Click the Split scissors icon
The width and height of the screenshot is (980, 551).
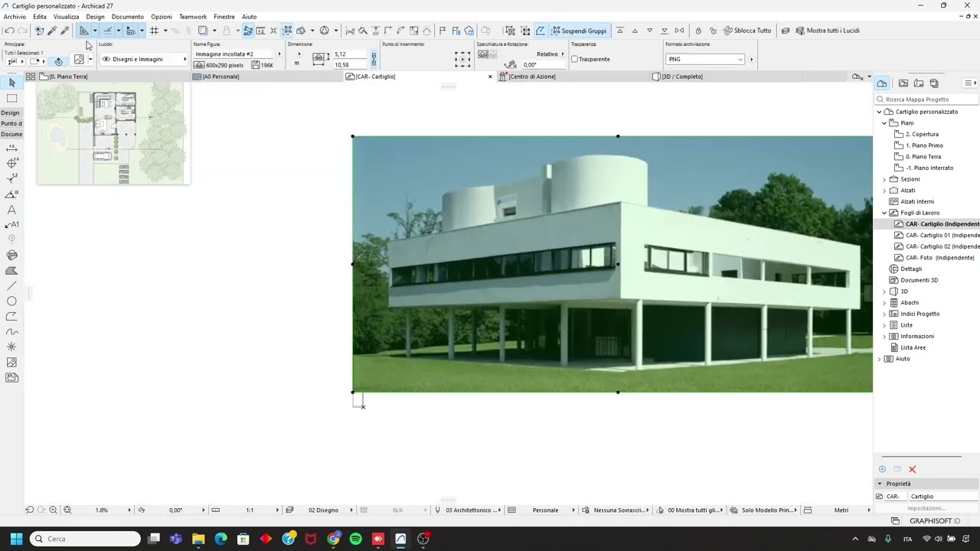pyautogui.click(x=350, y=31)
